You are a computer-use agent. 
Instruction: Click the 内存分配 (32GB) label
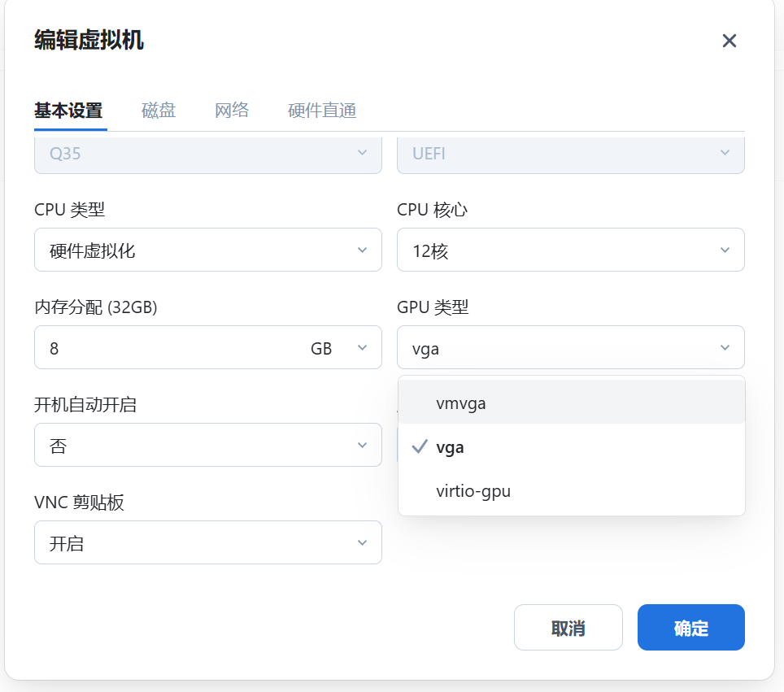(95, 307)
